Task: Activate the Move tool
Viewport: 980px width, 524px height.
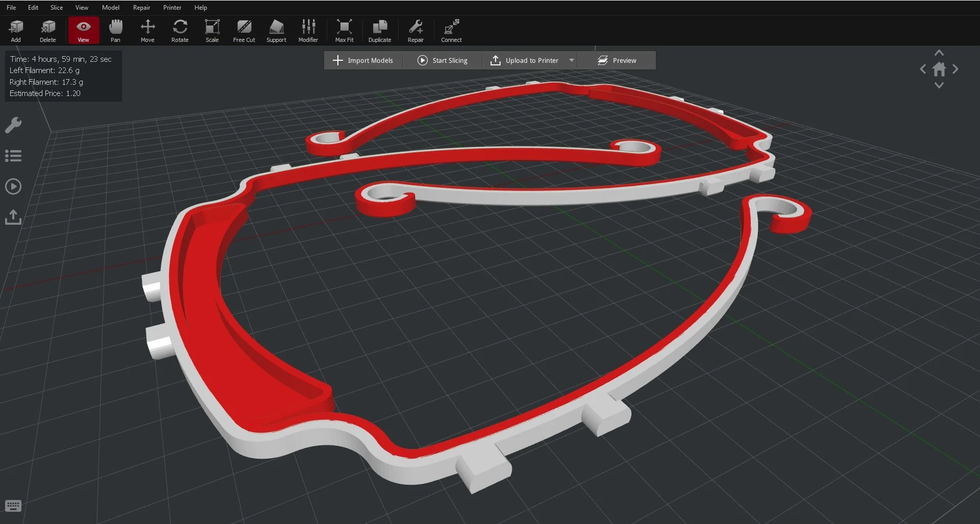Action: coord(148,30)
